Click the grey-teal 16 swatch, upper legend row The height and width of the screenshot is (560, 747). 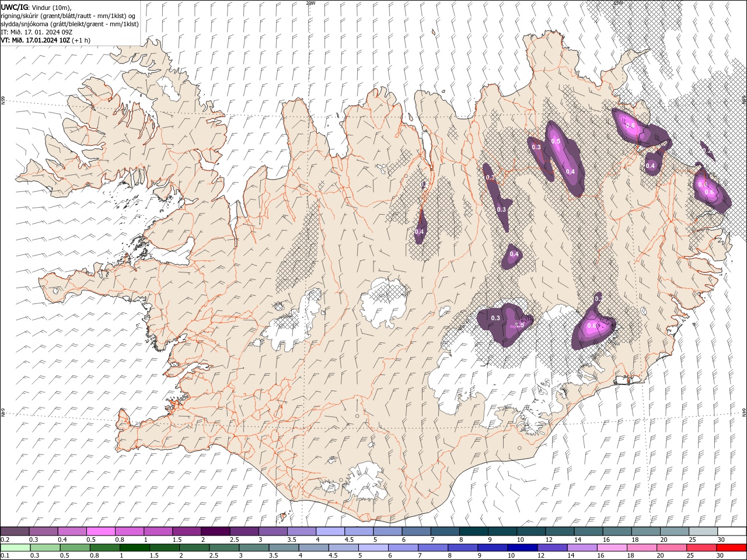coord(616,531)
